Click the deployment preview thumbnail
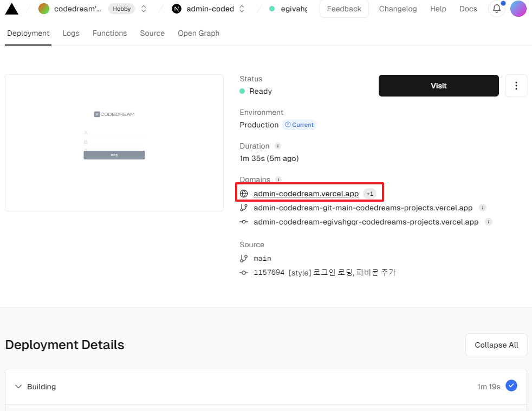This screenshot has height=411, width=532. 114,143
